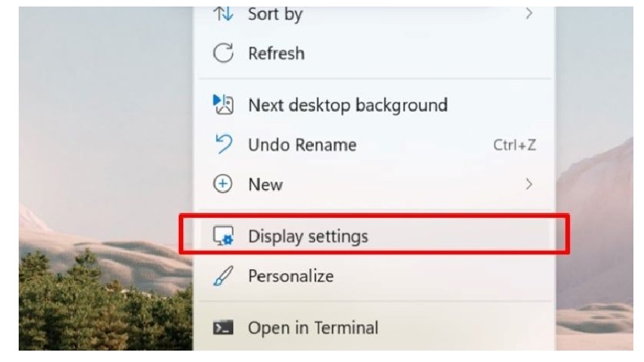
Task: Click the Ctrl+Z shortcut label
Action: point(515,146)
